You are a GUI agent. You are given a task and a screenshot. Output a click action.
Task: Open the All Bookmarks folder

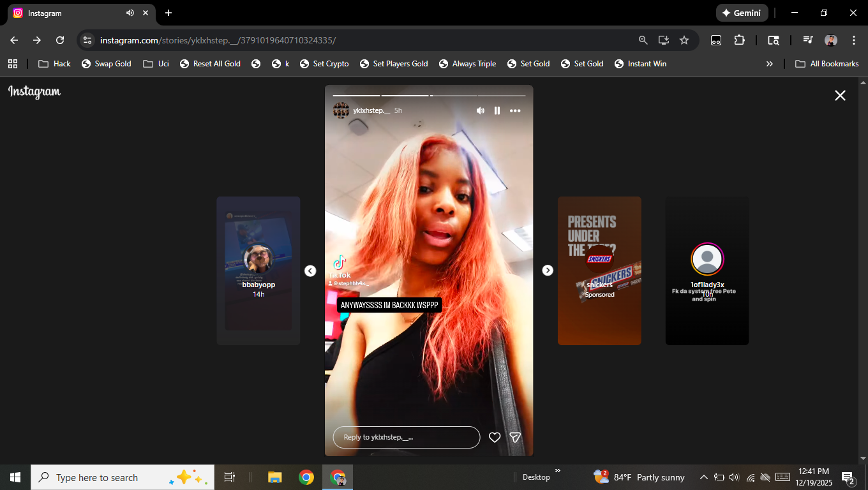[827, 64]
